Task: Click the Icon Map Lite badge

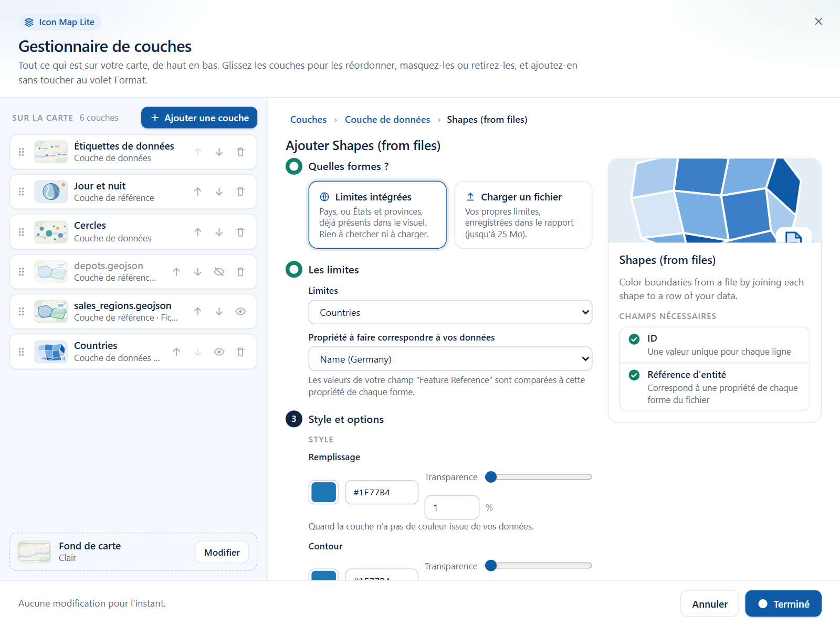Action: click(x=60, y=22)
